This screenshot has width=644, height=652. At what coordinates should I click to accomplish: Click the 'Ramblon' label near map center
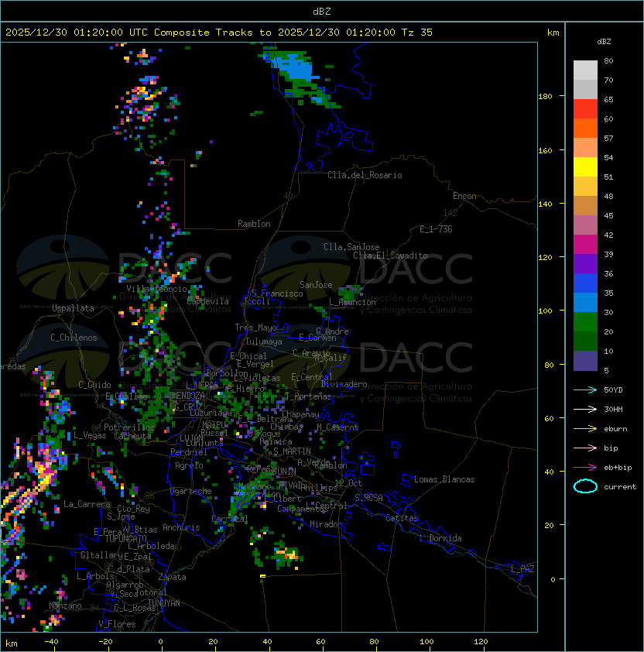[254, 224]
